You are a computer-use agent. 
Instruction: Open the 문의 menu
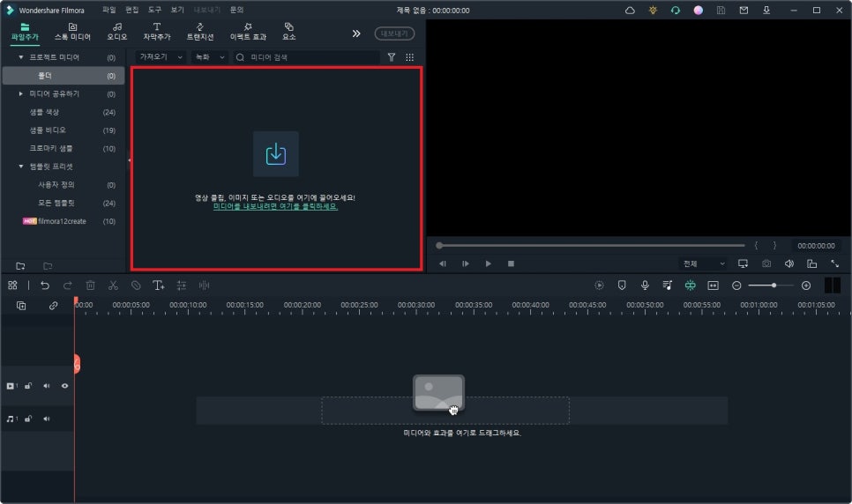[x=236, y=10]
